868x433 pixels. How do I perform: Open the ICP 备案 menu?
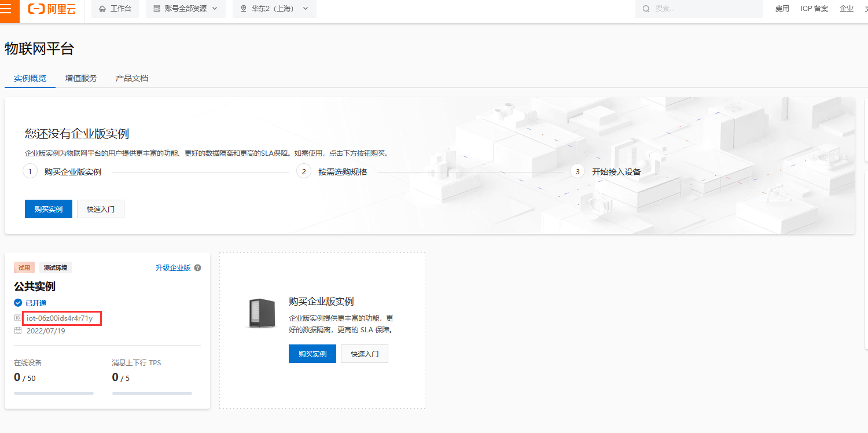[x=814, y=9]
